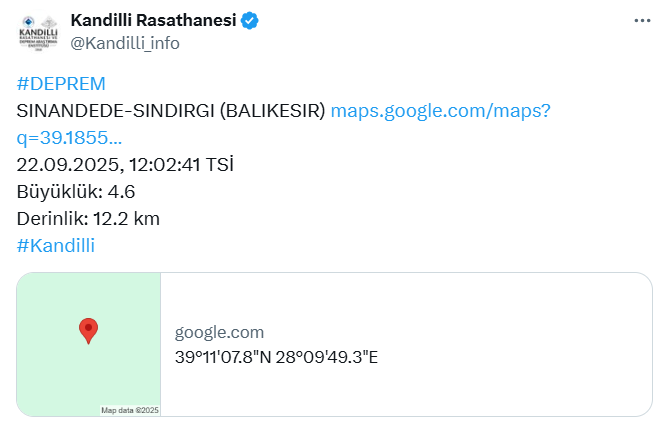The image size is (667, 423).
Task: Click the 39°11'07.8"N 28°09'49.3"E card title
Action: click(x=276, y=357)
